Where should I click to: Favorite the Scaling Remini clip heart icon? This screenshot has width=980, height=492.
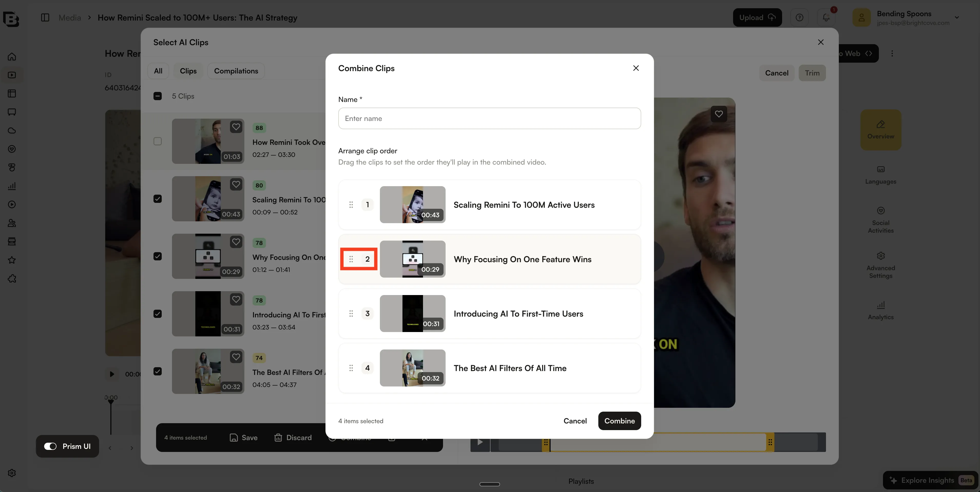pyautogui.click(x=236, y=185)
